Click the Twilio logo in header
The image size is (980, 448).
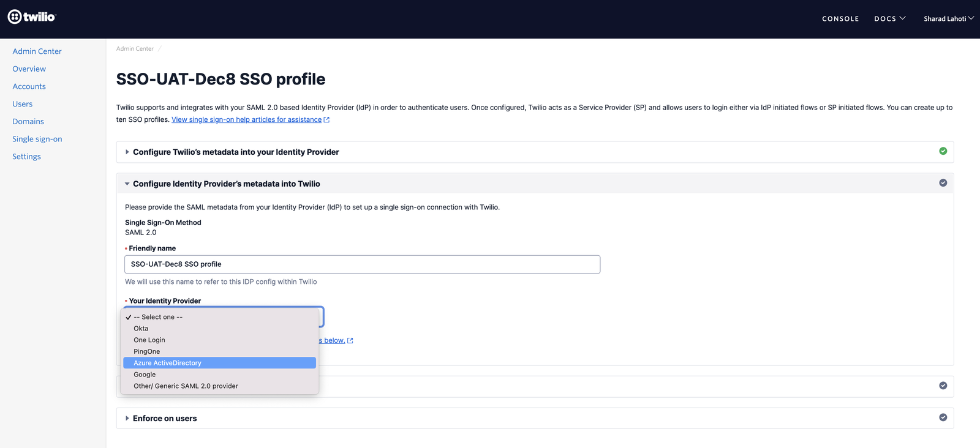coord(32,17)
